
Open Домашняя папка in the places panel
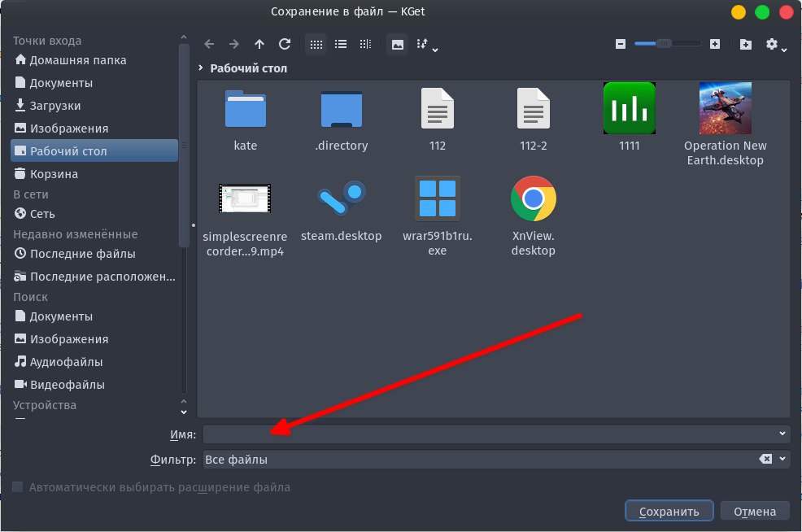tap(94, 60)
